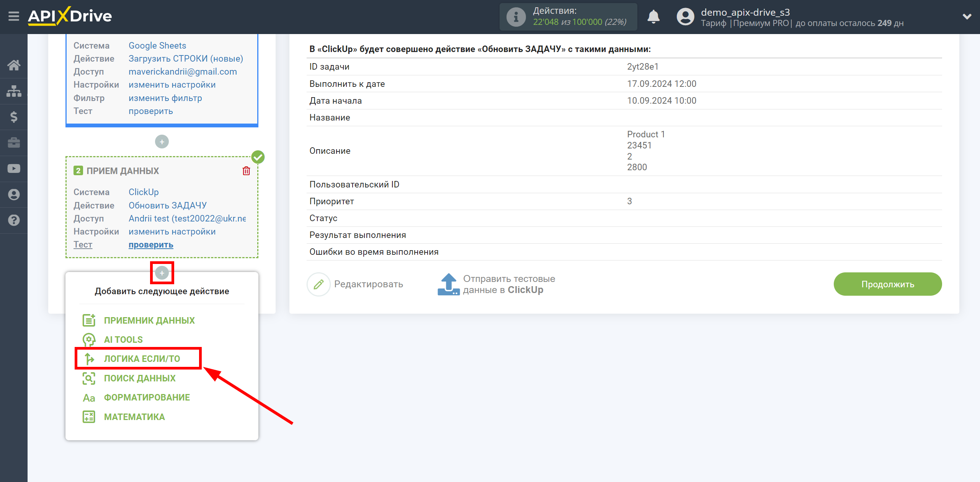This screenshot has width=980, height=482.
Task: Click start date 10.09.2024 10:00
Action: (x=661, y=101)
